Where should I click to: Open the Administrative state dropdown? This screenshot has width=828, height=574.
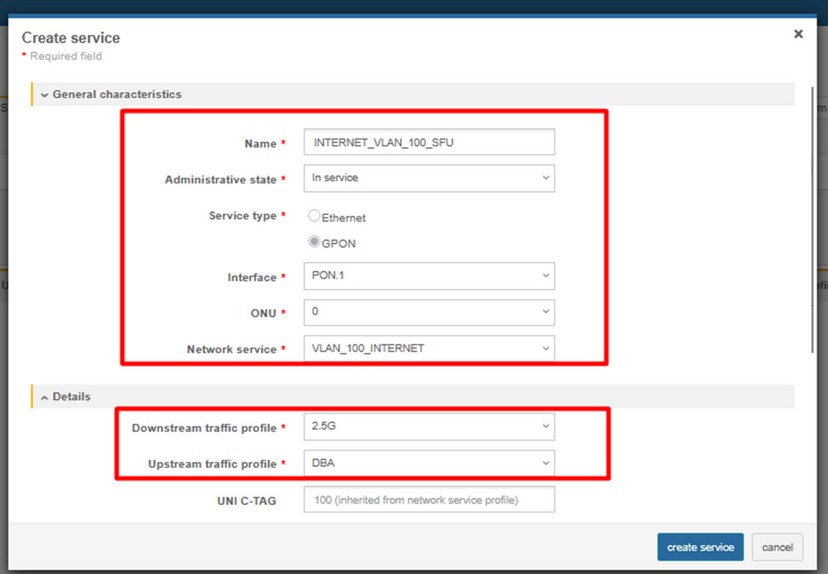[428, 178]
